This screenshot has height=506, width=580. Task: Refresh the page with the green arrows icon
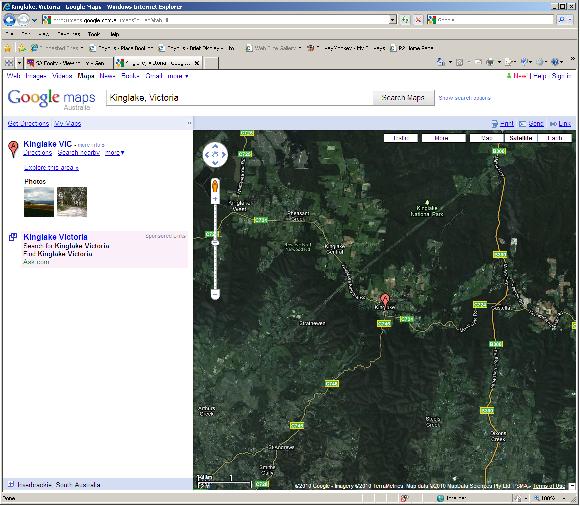point(405,20)
